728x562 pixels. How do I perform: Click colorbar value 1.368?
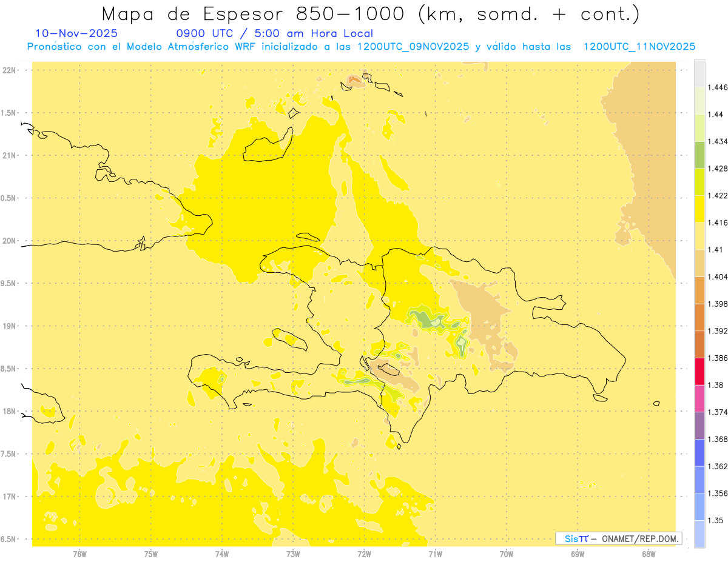[x=718, y=439]
